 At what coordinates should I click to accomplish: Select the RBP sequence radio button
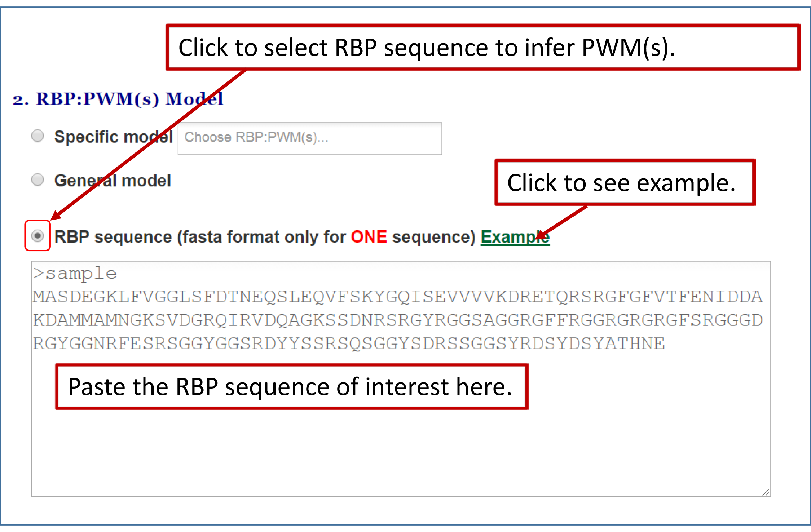(38, 236)
